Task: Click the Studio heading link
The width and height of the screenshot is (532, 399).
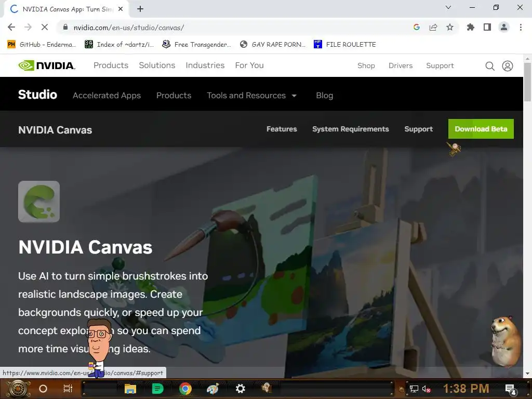Action: tap(37, 95)
